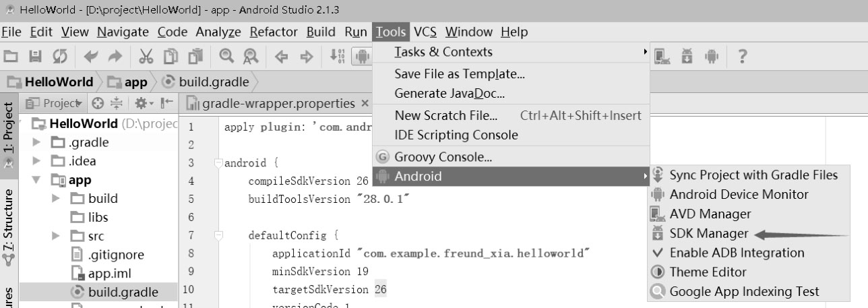Viewport: 868px width, 308px height.
Task: Expand the src folder
Action: click(x=56, y=237)
